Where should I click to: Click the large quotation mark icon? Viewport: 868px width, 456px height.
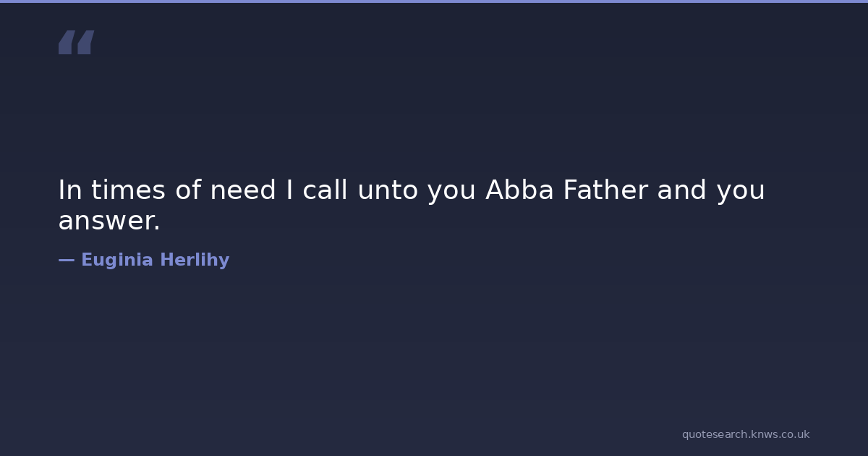(x=76, y=42)
